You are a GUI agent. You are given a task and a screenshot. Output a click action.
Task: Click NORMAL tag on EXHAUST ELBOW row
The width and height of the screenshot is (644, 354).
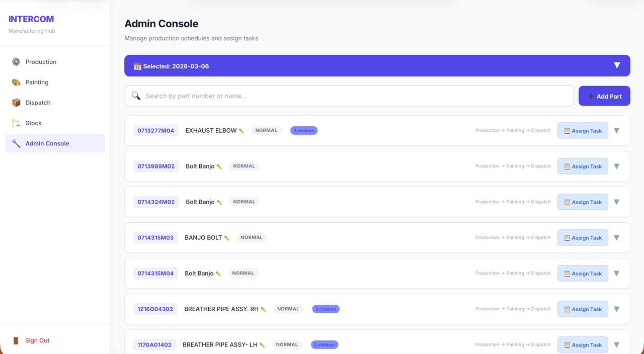pyautogui.click(x=266, y=130)
